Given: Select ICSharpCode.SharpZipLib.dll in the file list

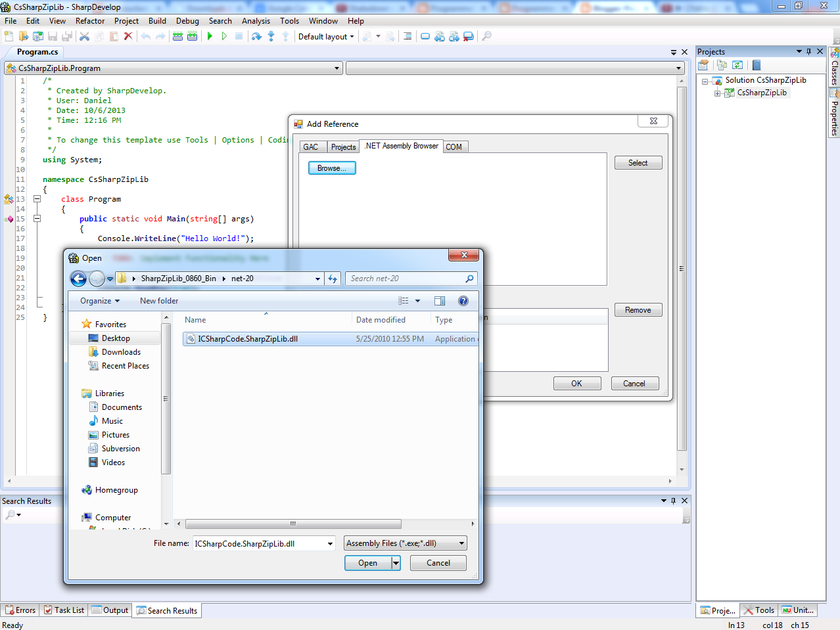Looking at the screenshot, I should pyautogui.click(x=247, y=338).
